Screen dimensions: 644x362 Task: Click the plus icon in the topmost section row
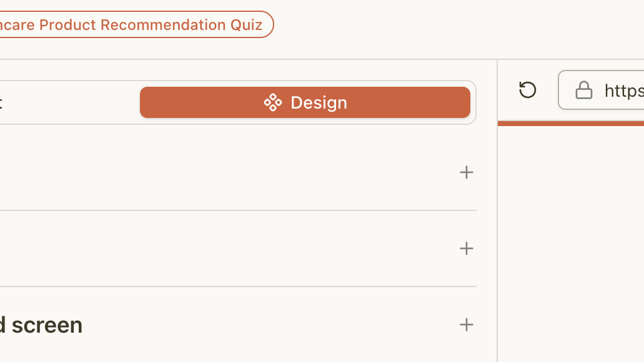466,172
